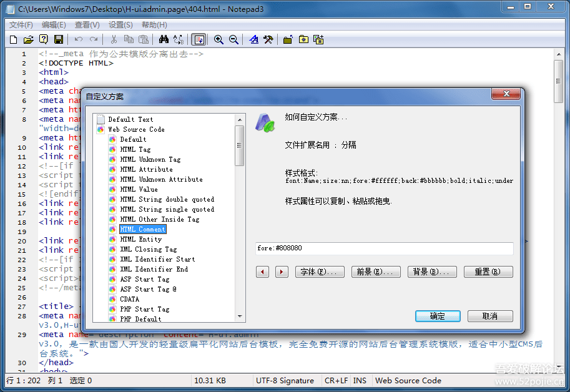Image resolution: width=570 pixels, height=392 pixels.
Task: Open the 文件(F) menu
Action: 21,25
